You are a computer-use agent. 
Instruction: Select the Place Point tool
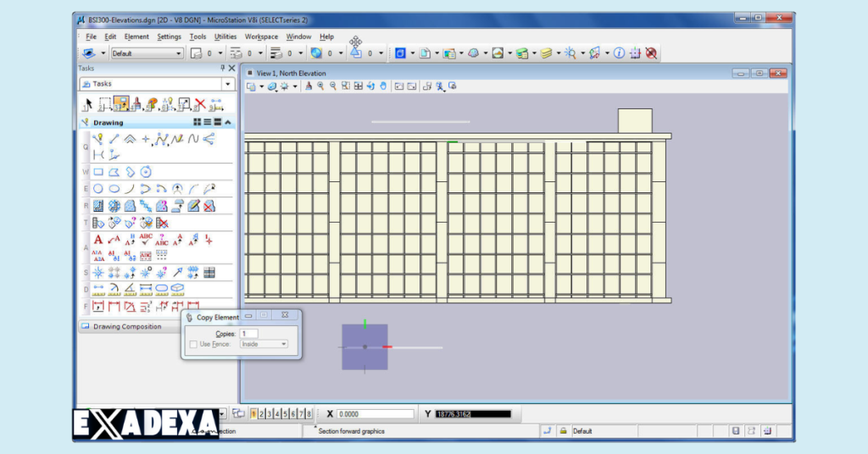tap(146, 139)
